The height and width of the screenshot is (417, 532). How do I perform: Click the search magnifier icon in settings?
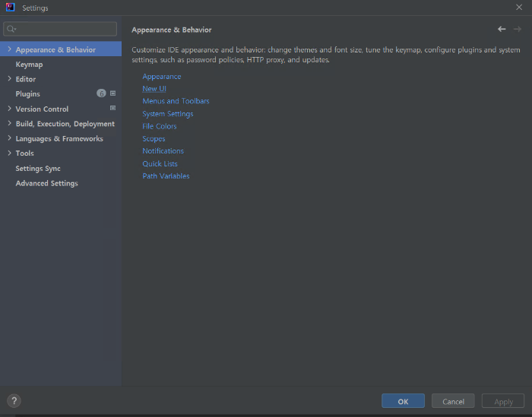pyautogui.click(x=11, y=29)
